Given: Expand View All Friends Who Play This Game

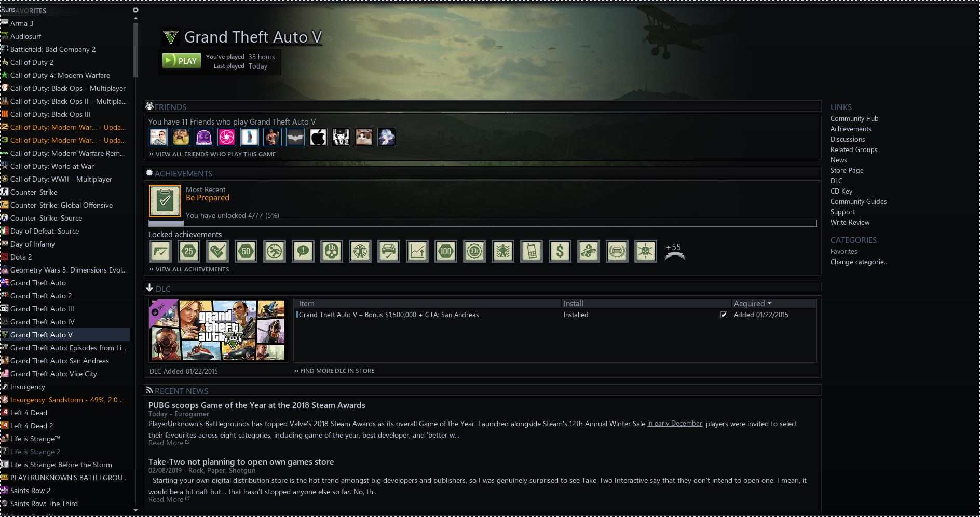Looking at the screenshot, I should (x=212, y=154).
